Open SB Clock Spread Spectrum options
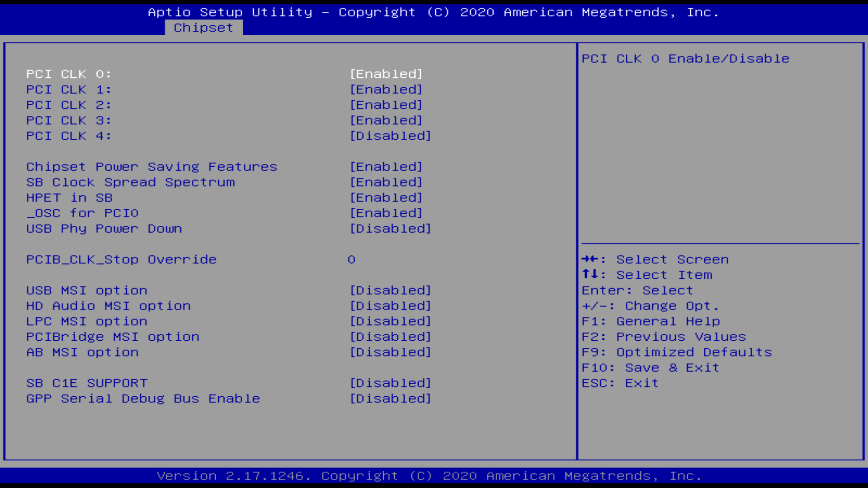 [x=386, y=182]
